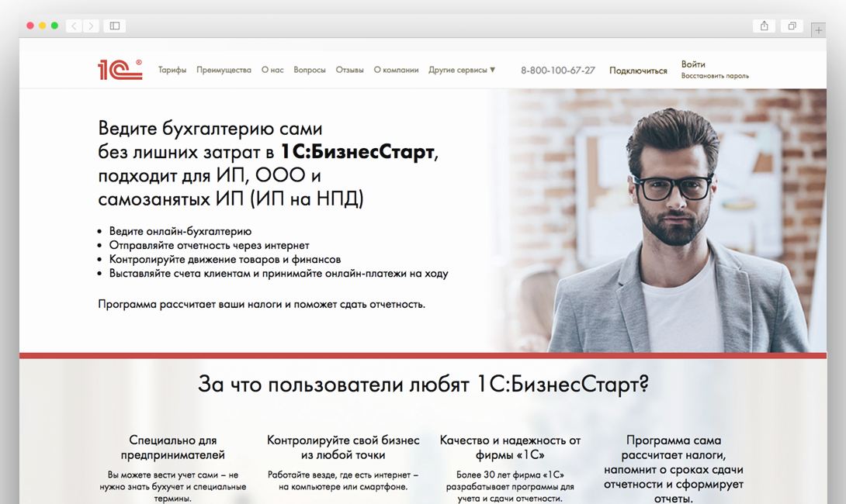Click text Программа рассчитает ваши налоги
Image resolution: width=846 pixels, height=504 pixels.
[262, 304]
